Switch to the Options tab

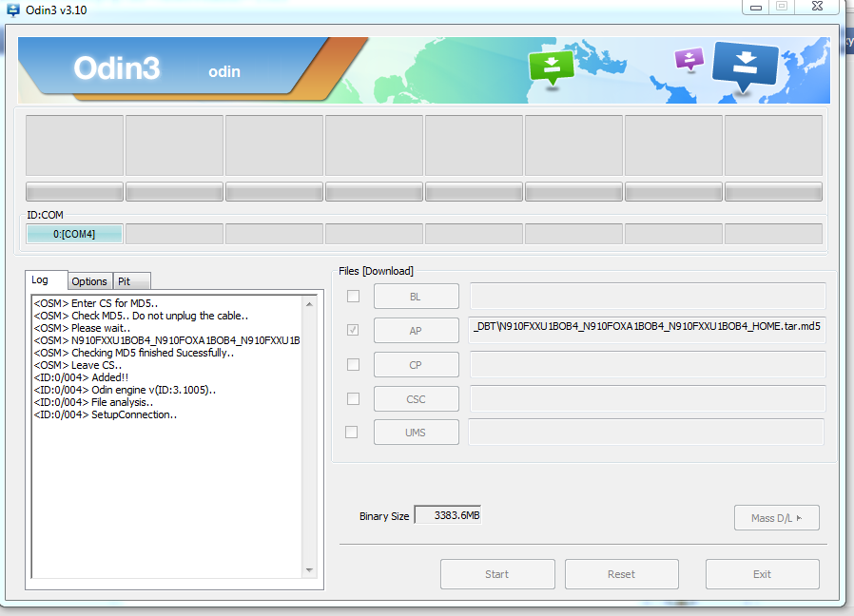(x=89, y=281)
